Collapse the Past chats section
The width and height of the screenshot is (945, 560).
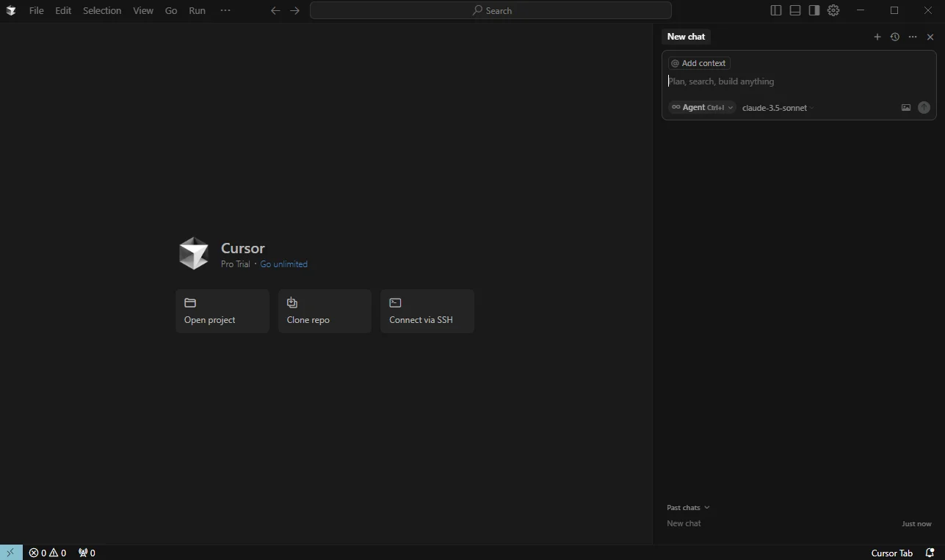coord(688,507)
